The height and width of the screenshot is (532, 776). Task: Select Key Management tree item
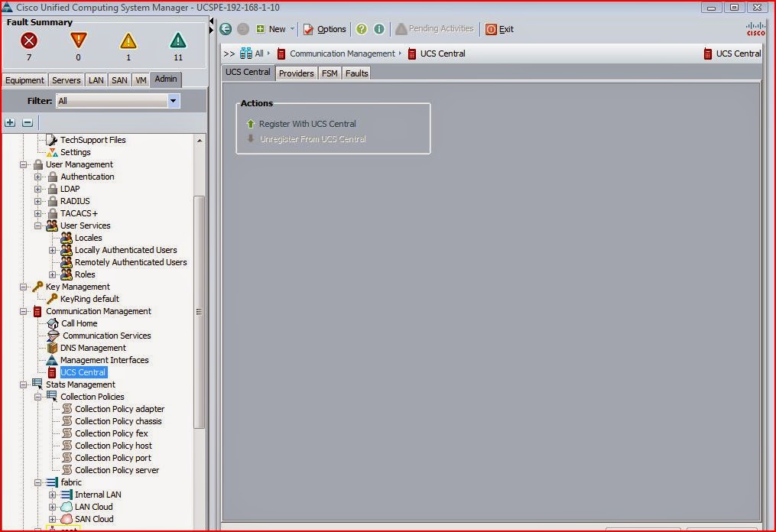78,287
